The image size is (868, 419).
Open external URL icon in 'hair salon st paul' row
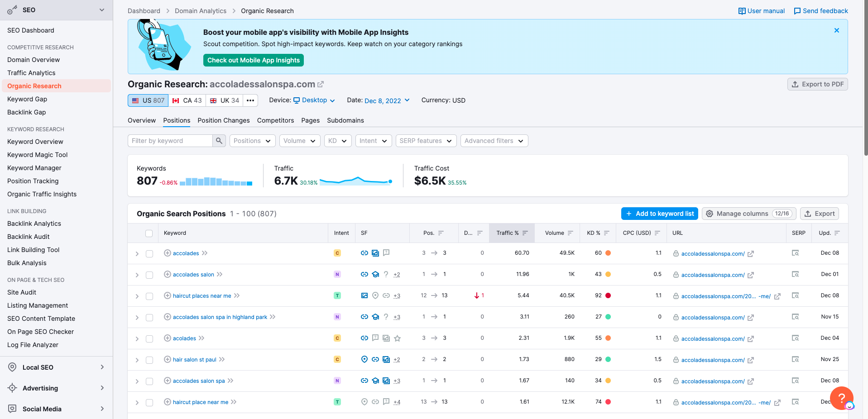750,360
